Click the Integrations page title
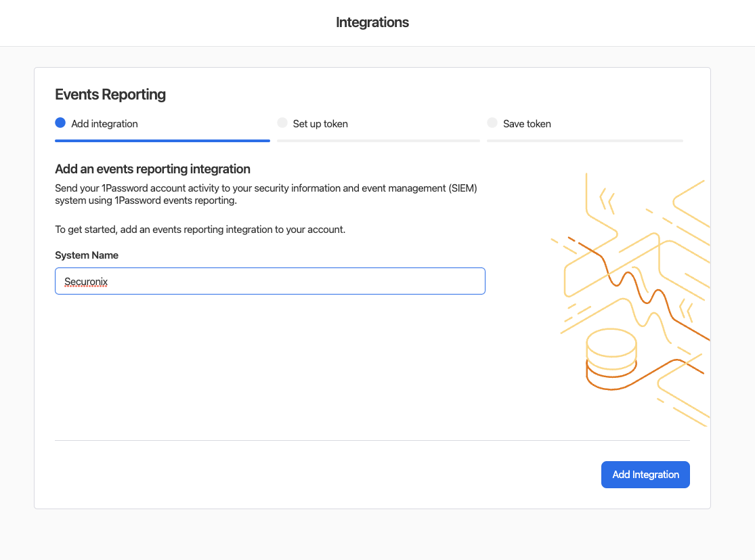 372,22
